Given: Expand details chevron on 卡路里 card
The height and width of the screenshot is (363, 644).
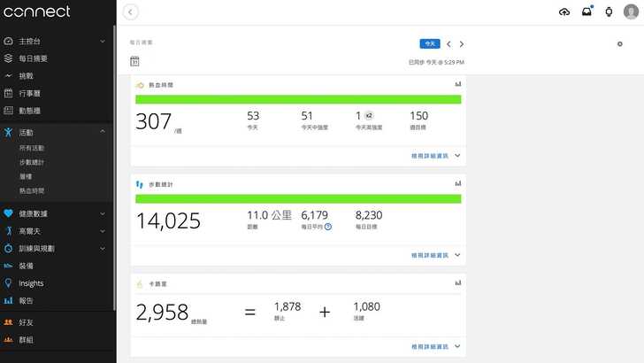Looking at the screenshot, I should click(457, 346).
